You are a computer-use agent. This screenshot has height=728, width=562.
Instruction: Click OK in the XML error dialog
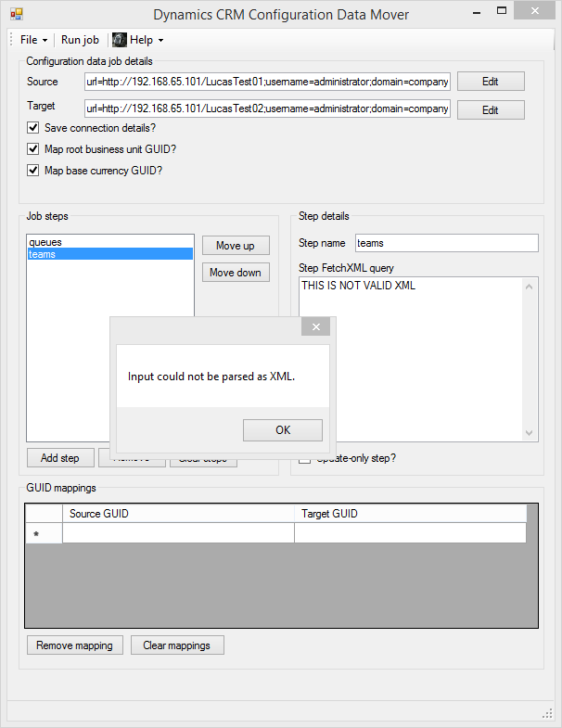point(283,430)
